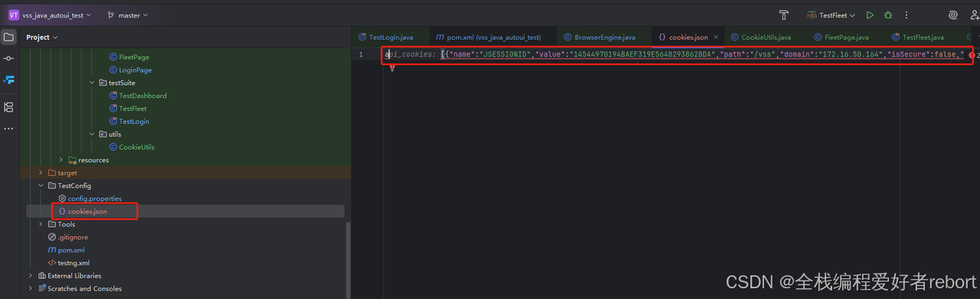Open the master branch dropdown
Screen dimensions: 980x299
[128, 15]
